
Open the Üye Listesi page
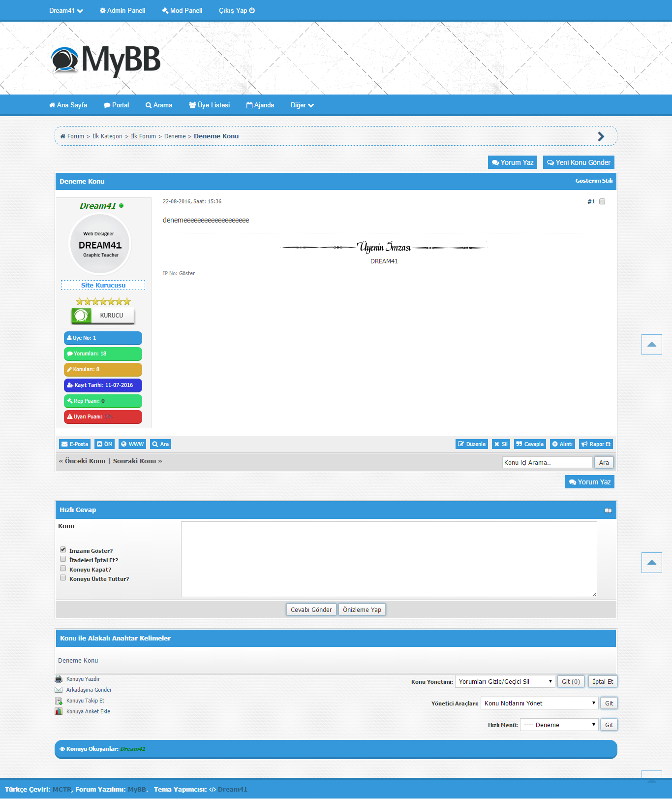[x=210, y=105]
